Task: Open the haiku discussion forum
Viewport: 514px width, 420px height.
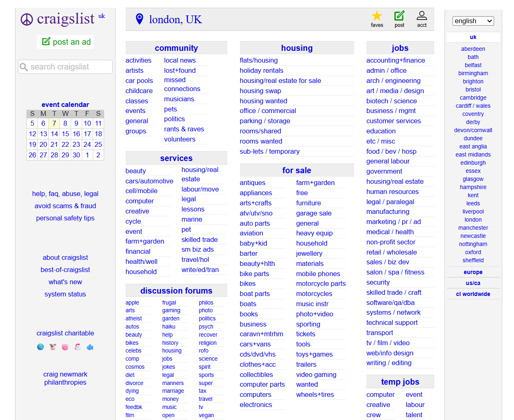Action: [x=169, y=326]
